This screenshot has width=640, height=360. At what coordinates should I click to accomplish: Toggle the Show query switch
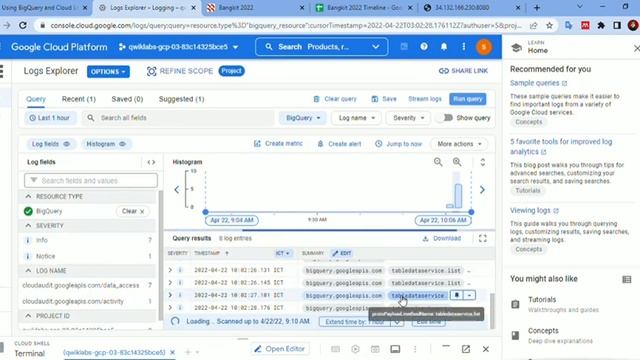point(446,118)
